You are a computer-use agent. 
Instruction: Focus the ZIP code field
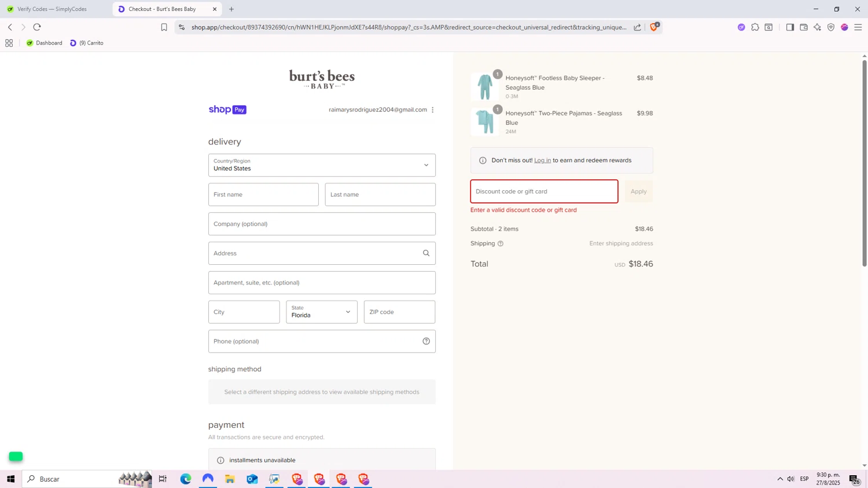pos(399,312)
